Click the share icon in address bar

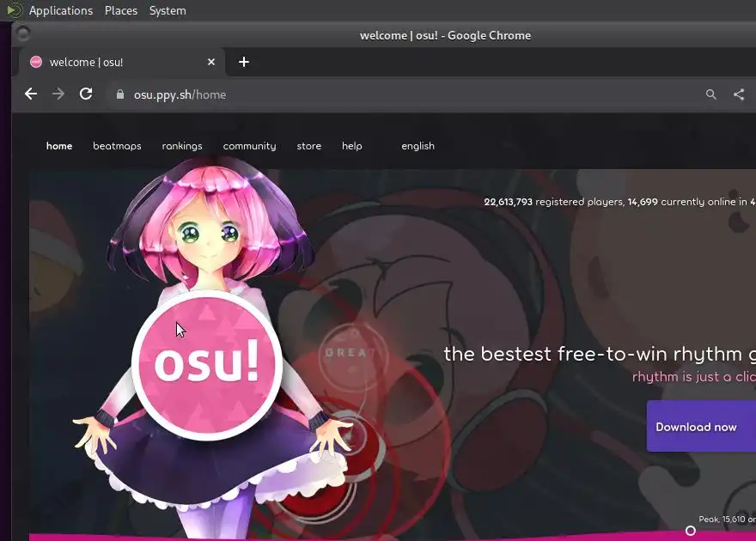pyautogui.click(x=739, y=94)
